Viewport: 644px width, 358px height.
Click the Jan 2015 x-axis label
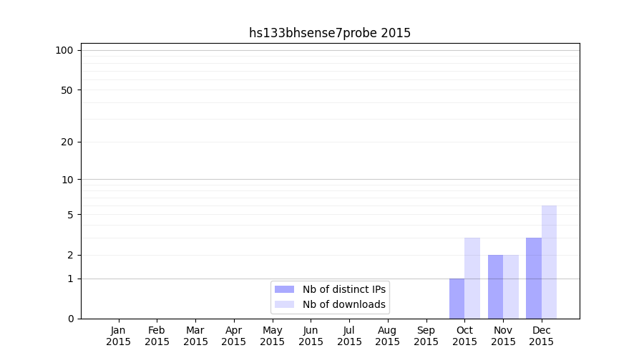pyautogui.click(x=119, y=336)
